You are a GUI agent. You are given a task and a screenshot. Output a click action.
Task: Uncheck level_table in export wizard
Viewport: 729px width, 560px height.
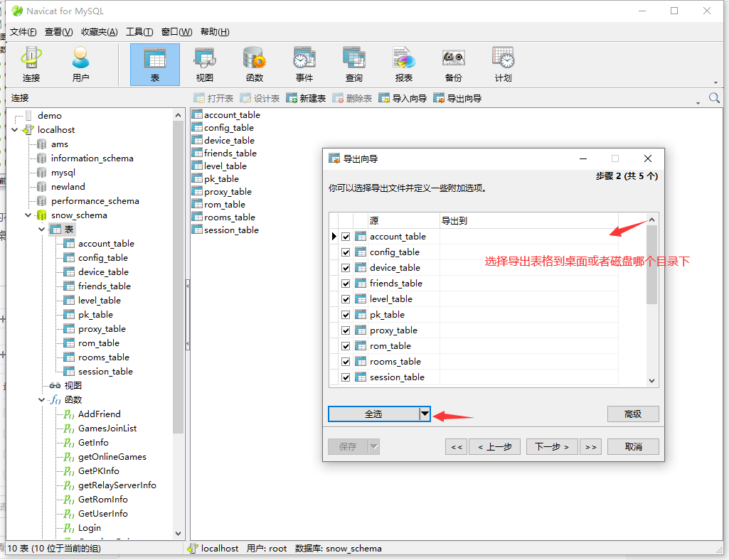click(x=346, y=299)
